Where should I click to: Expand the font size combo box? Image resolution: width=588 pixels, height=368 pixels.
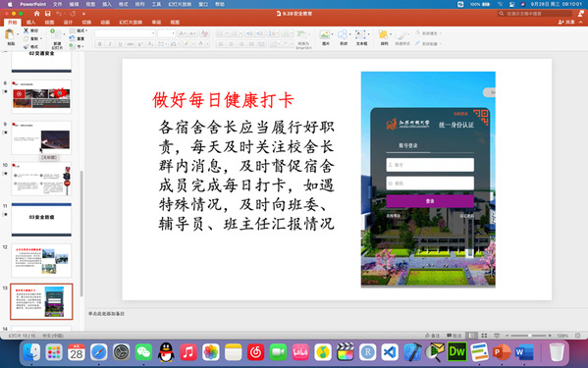pyautogui.click(x=167, y=33)
